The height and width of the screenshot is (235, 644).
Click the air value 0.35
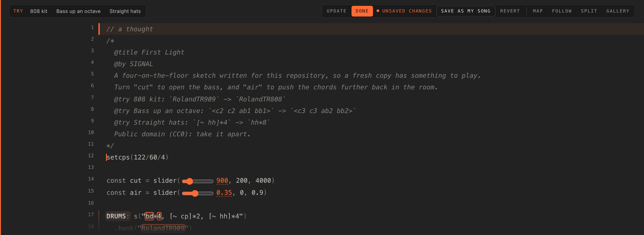(224, 193)
